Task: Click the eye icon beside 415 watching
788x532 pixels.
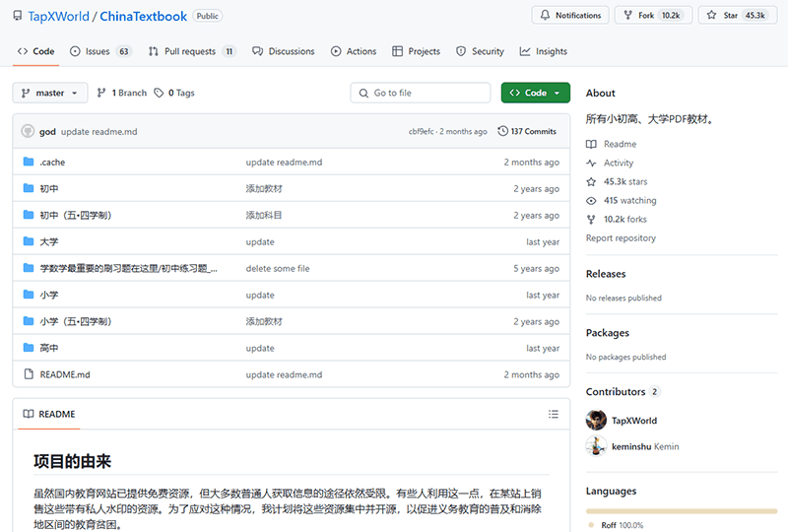Action: [x=591, y=201]
